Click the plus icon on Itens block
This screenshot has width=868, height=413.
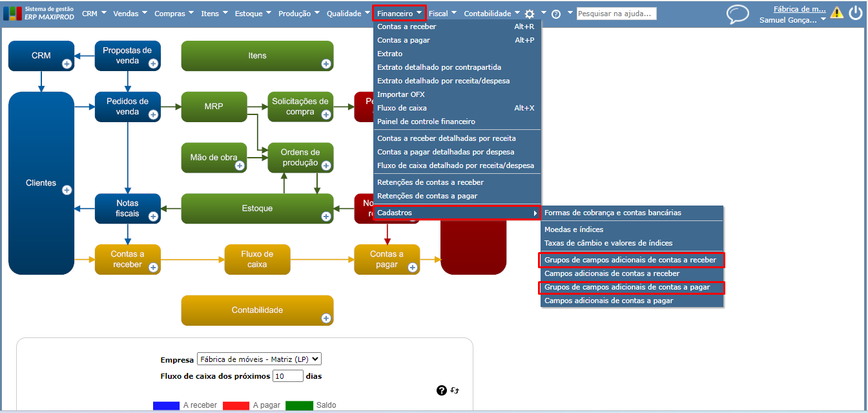coord(326,63)
